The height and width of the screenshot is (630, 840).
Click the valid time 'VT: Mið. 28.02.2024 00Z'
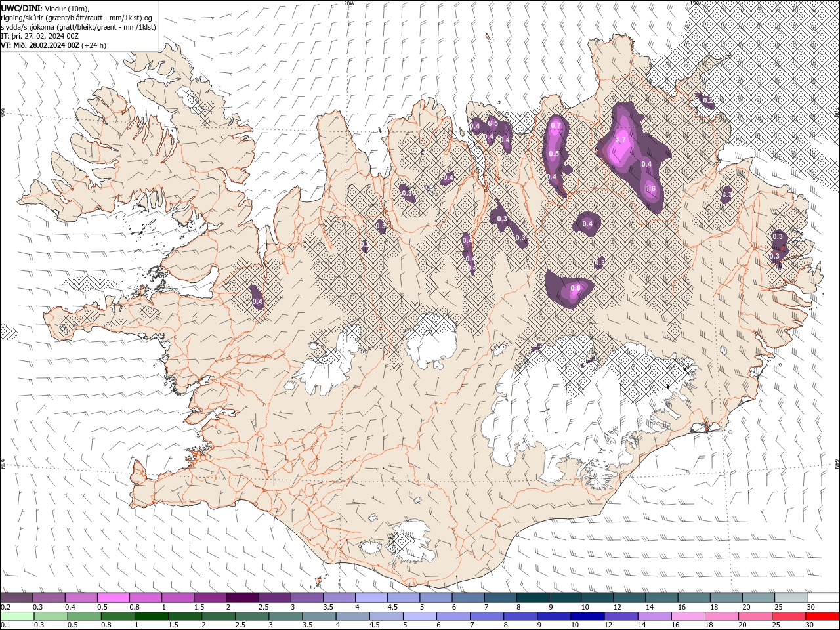[40, 45]
